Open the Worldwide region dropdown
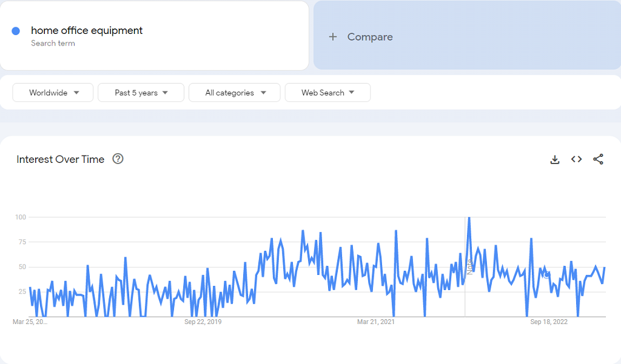Viewport: 621px width, 364px height. pos(53,93)
